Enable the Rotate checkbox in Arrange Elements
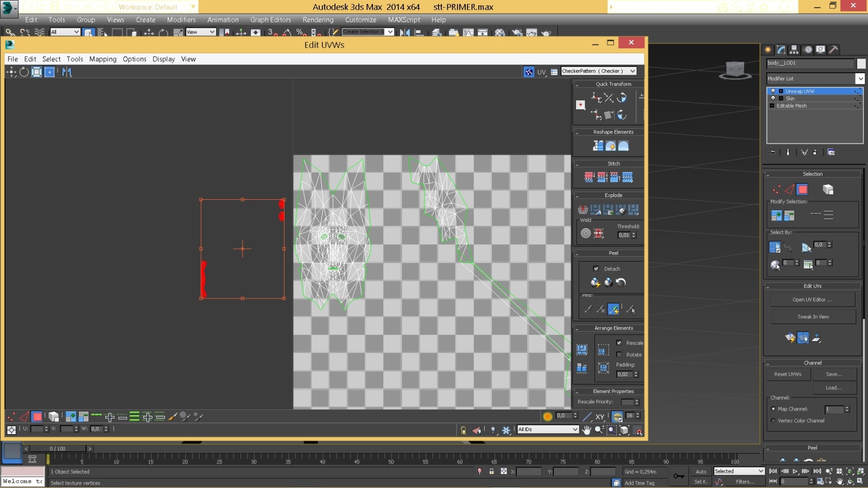 point(619,354)
